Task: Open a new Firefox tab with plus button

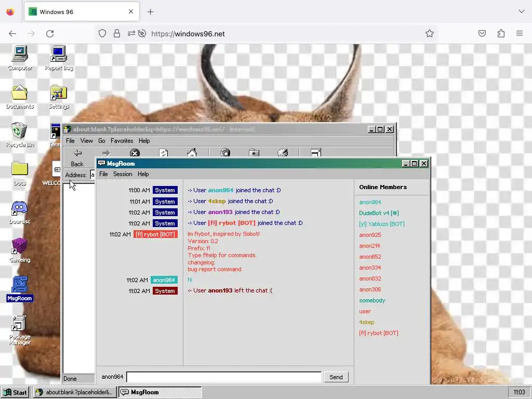Action: [x=150, y=12]
